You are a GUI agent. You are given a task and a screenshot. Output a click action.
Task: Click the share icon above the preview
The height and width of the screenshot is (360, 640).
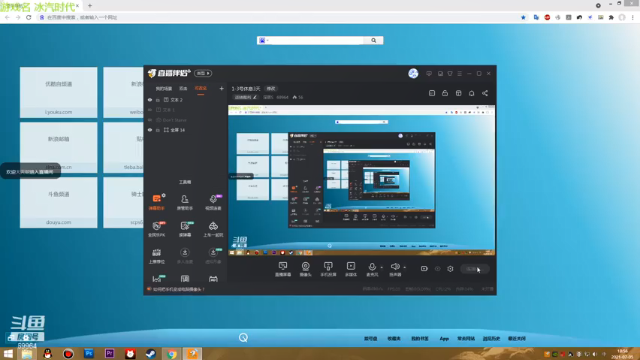coord(485,93)
